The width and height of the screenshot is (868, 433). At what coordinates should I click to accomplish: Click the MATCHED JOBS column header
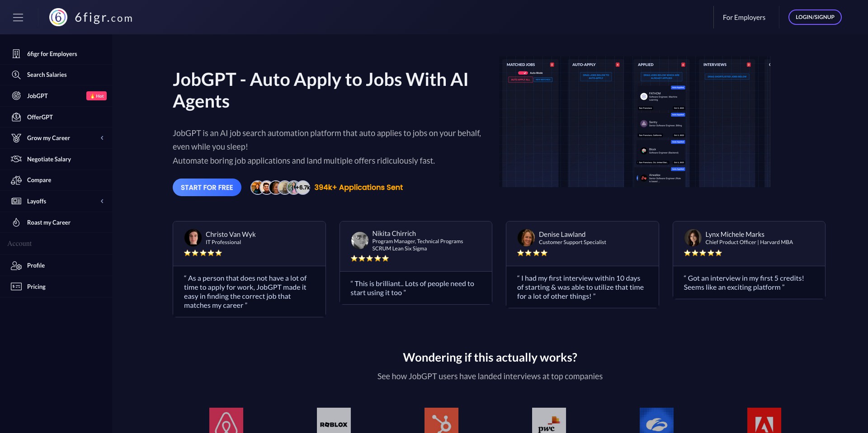tap(521, 65)
